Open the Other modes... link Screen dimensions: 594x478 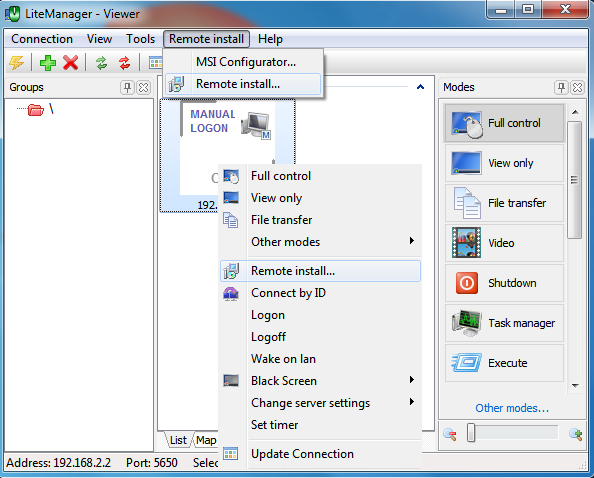pyautogui.click(x=512, y=408)
